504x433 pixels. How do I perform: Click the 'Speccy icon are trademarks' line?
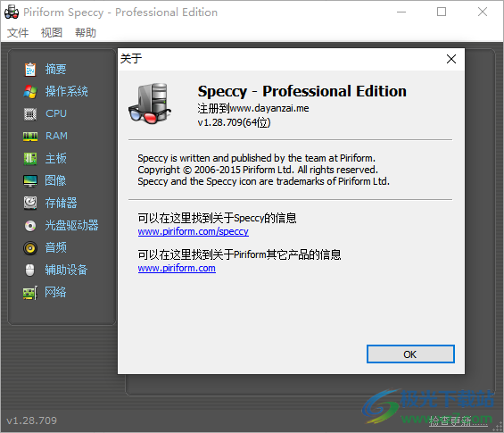(x=263, y=181)
